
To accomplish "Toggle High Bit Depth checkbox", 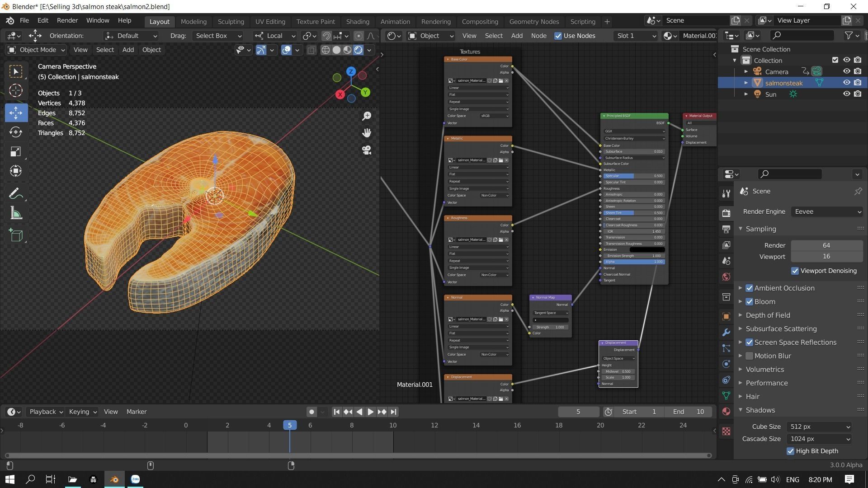I will [790, 451].
